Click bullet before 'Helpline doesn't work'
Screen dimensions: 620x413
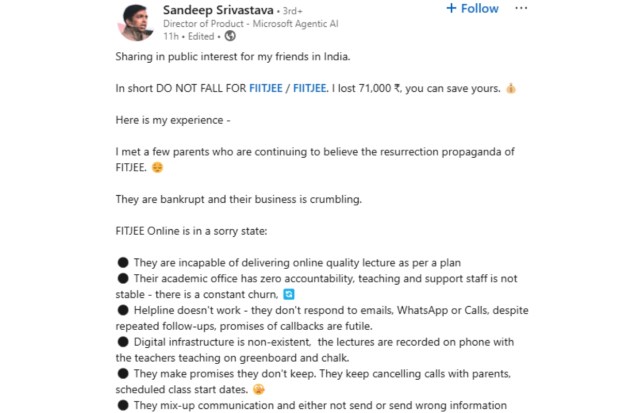pyautogui.click(x=122, y=310)
